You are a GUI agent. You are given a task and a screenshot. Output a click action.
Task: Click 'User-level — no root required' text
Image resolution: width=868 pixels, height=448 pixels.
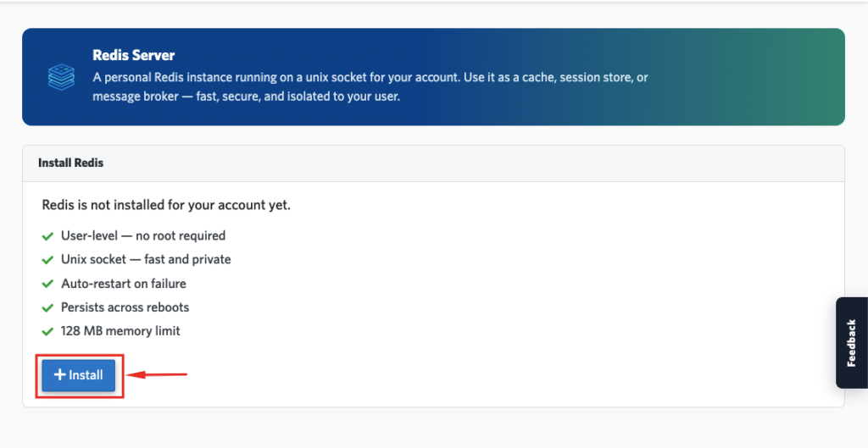click(142, 235)
